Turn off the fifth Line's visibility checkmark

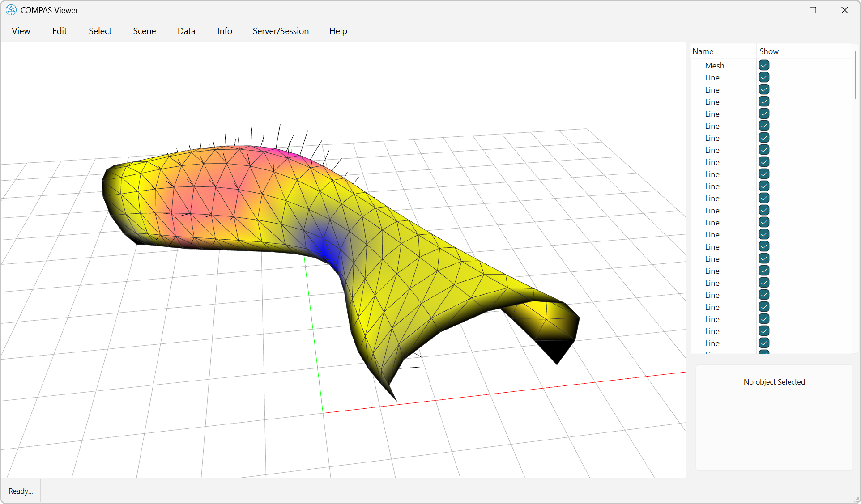pyautogui.click(x=764, y=126)
